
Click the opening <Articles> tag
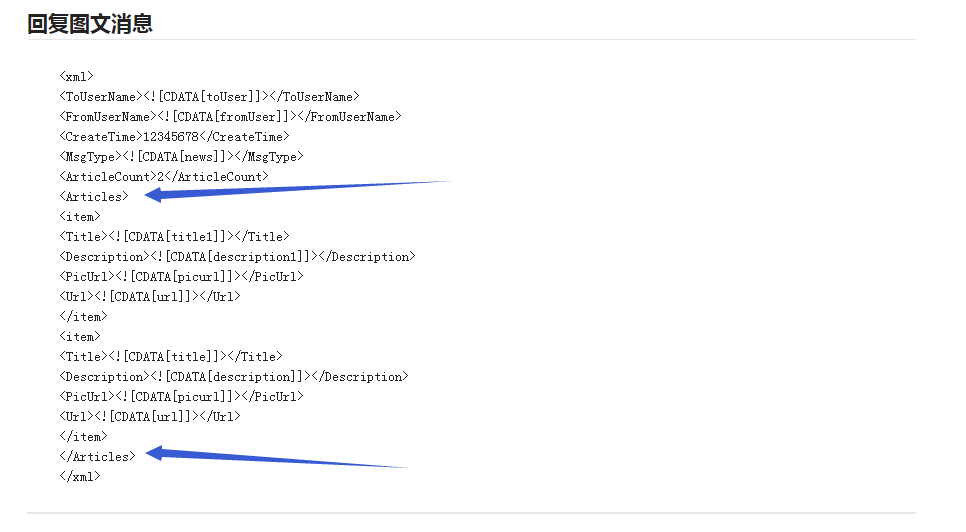point(94,196)
